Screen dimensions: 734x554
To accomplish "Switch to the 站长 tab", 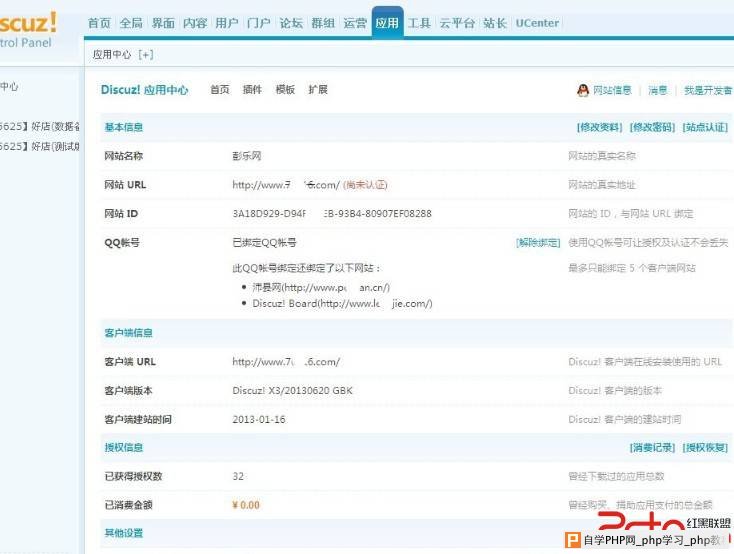I will point(495,23).
